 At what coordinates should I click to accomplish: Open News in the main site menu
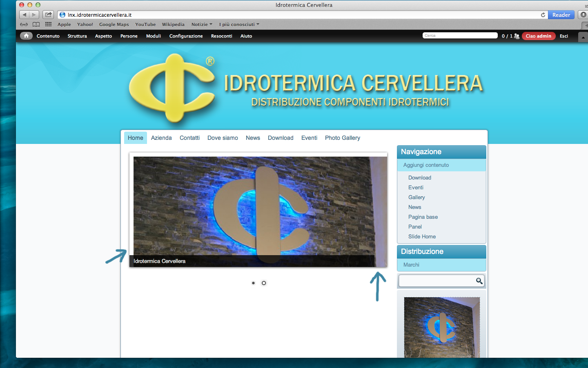point(253,138)
